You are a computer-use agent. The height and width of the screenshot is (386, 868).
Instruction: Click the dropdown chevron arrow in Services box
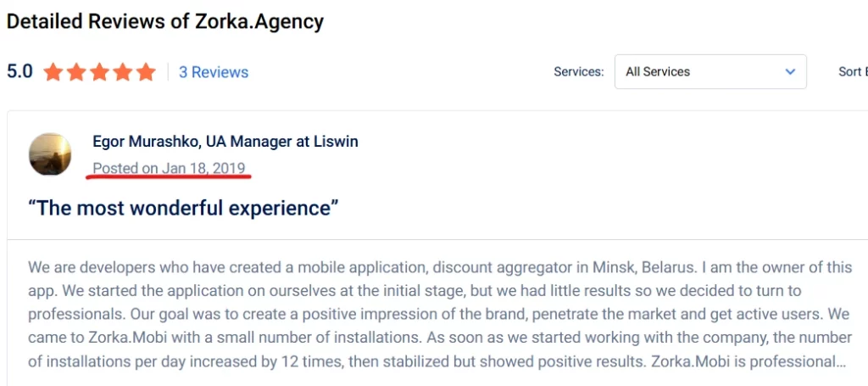(790, 71)
